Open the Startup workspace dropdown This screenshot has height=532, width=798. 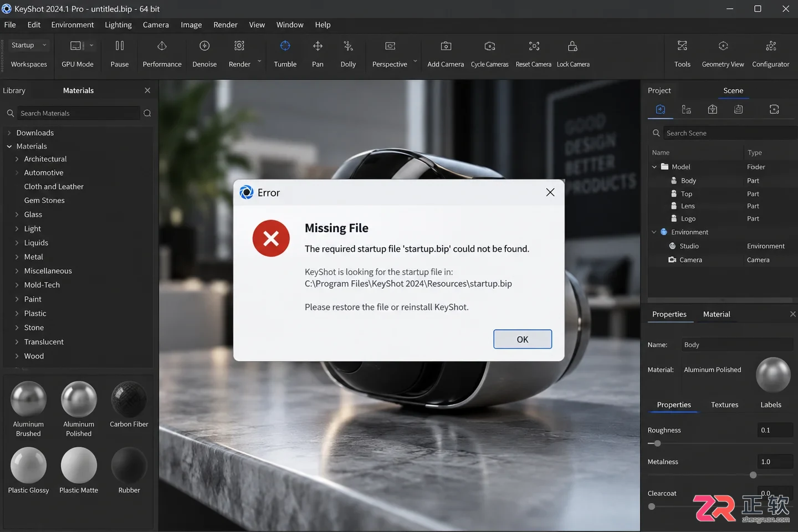coord(29,45)
